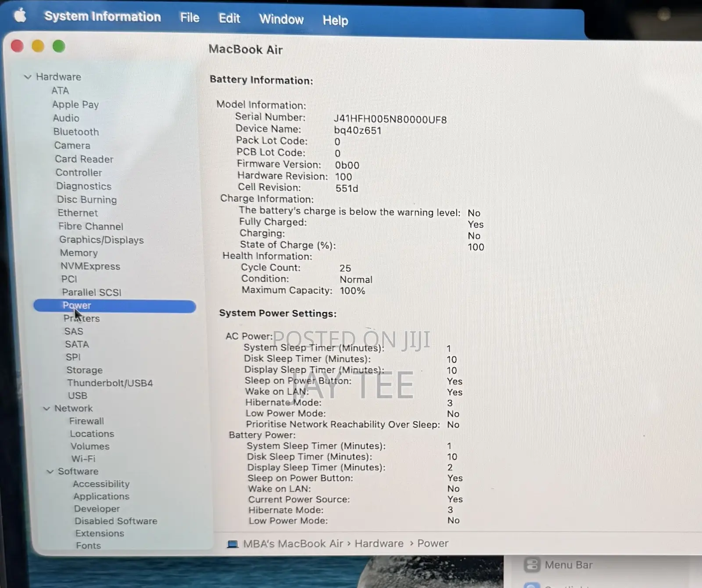Viewport: 702px width, 588px height.
Task: Select Parallel SCSI in the sidebar
Action: pyautogui.click(x=92, y=292)
